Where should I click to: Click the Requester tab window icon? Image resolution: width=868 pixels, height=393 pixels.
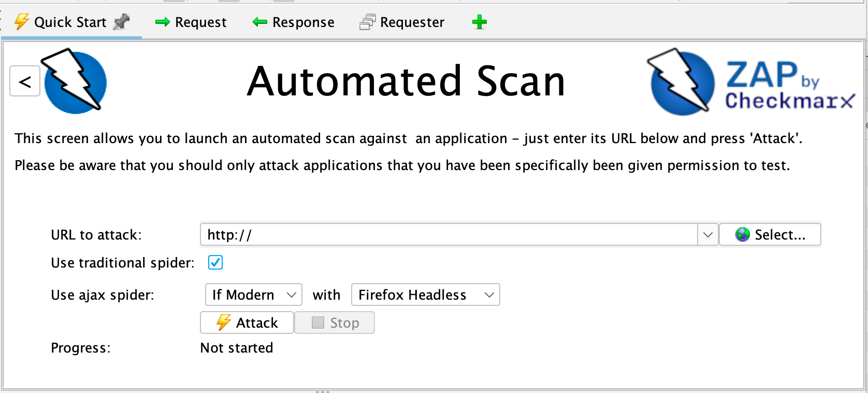(x=367, y=22)
